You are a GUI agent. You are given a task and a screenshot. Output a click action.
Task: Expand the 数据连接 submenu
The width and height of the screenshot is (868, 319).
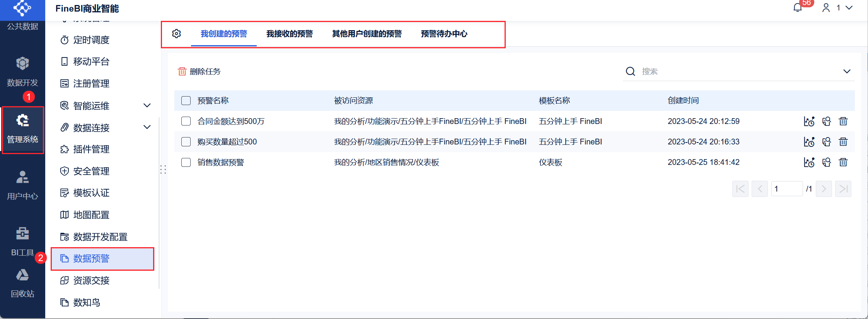(x=147, y=127)
